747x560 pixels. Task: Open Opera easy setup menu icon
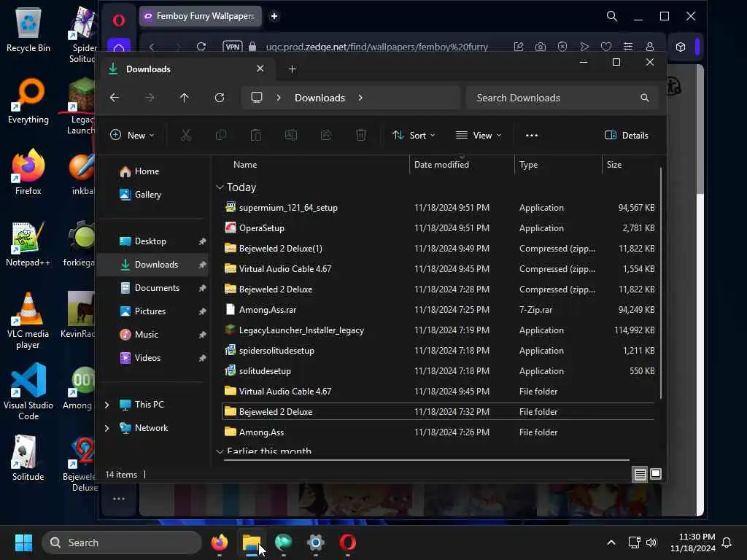(628, 47)
